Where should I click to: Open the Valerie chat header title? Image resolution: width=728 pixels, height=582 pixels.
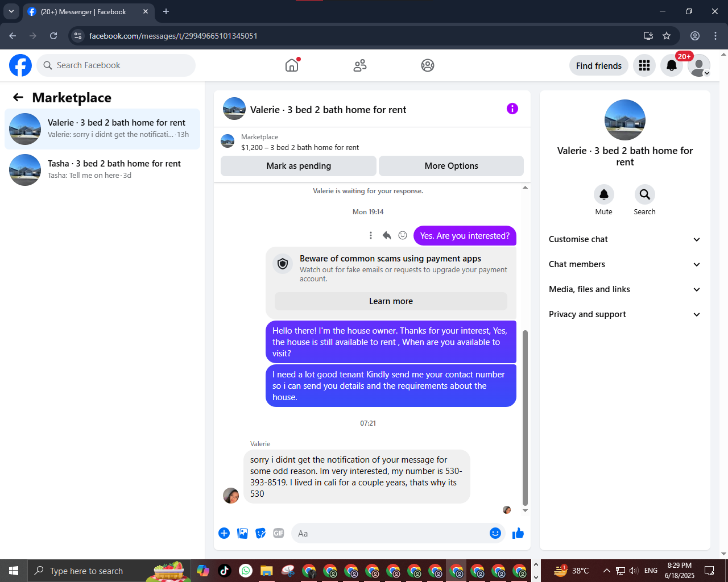(328, 110)
